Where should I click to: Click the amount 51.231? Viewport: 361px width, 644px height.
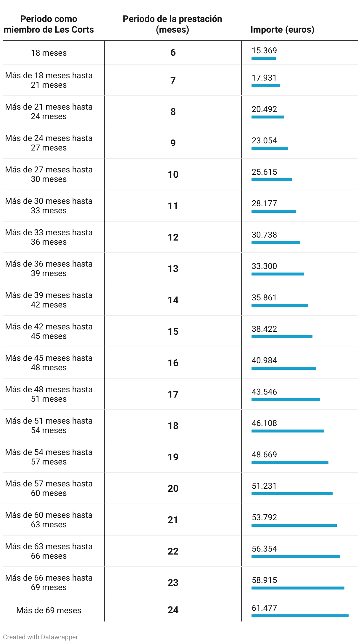click(264, 486)
